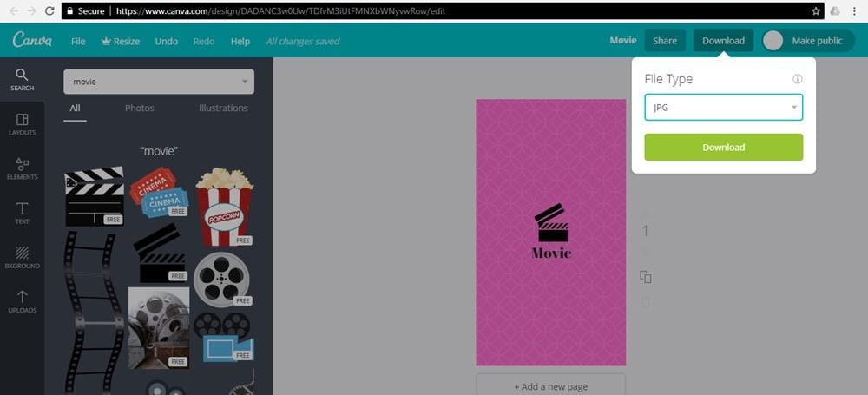Click Undo in the top bar
Viewport: 868px width, 395px height.
(x=166, y=41)
